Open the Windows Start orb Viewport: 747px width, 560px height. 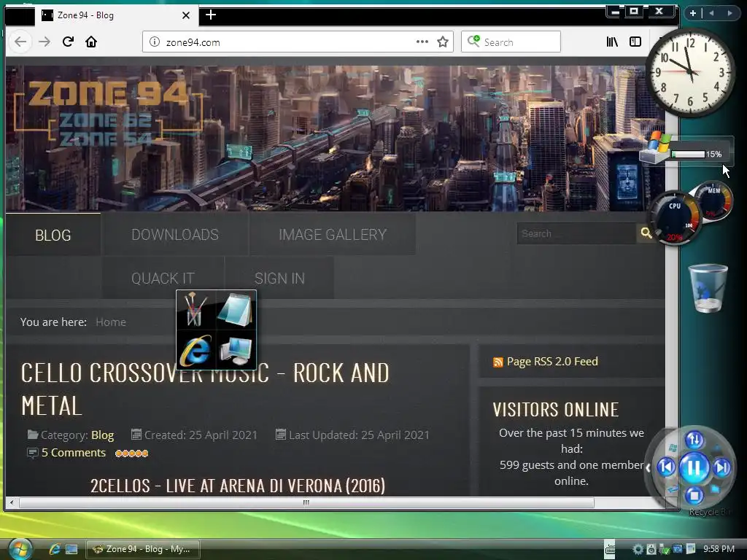pyautogui.click(x=20, y=548)
